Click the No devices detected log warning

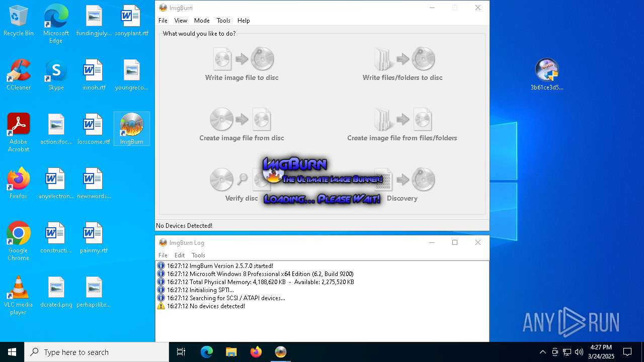coord(206,306)
